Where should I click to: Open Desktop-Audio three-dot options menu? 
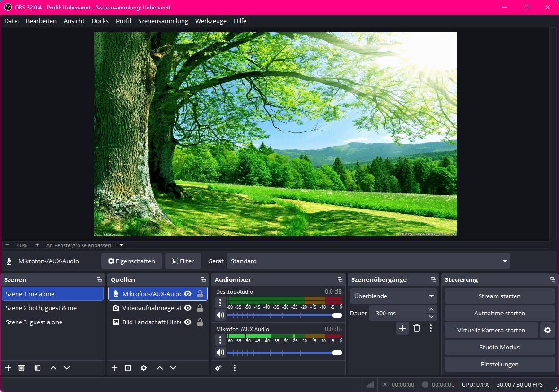(x=220, y=303)
